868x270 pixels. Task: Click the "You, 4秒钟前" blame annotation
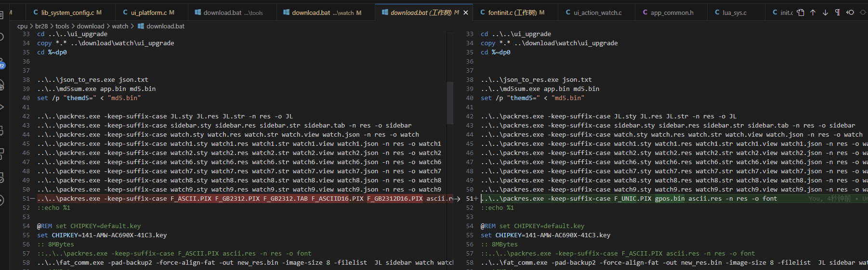[x=829, y=198]
